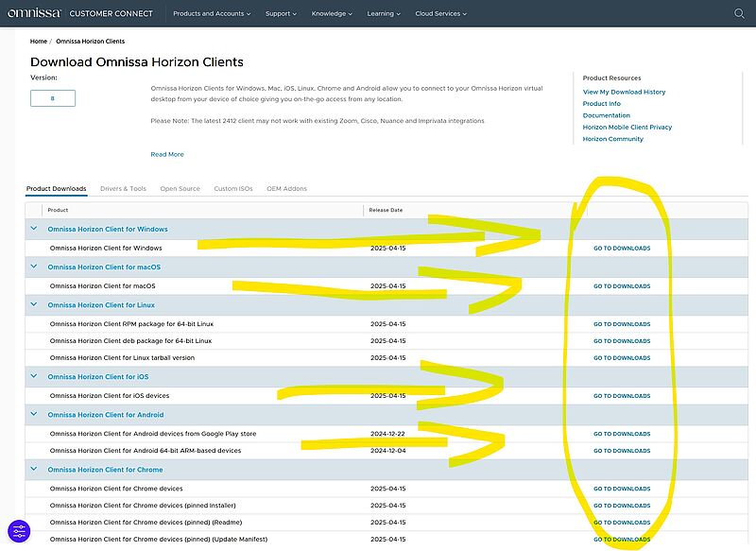Open the Product Info link
This screenshot has width=756, height=551.
coord(602,104)
